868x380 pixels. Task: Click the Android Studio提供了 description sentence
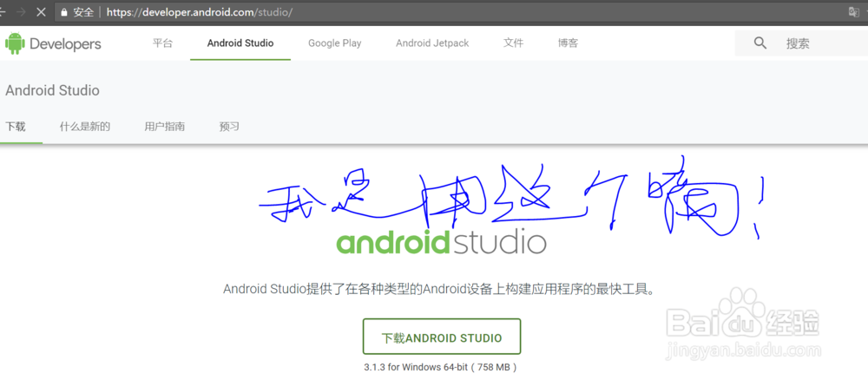441,289
